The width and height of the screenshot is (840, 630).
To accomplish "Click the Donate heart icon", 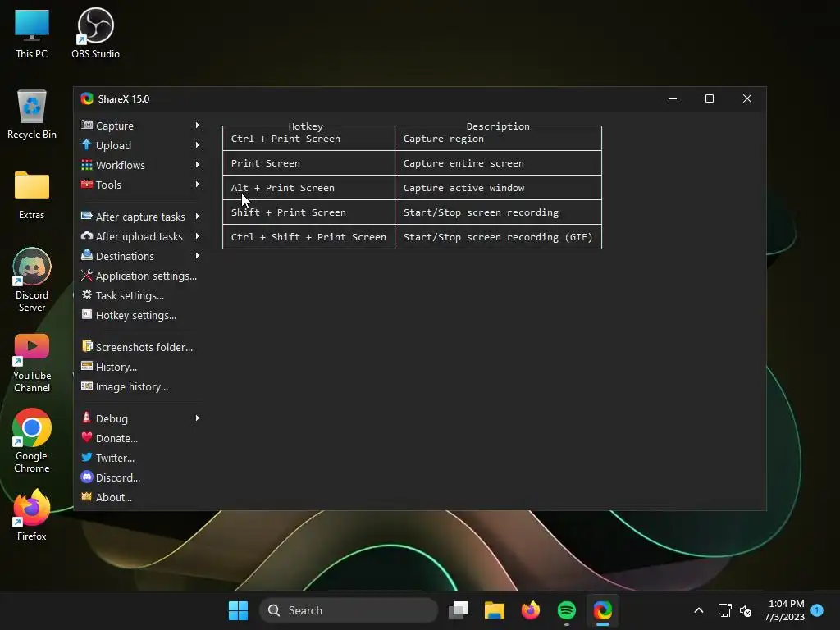I will [x=87, y=437].
